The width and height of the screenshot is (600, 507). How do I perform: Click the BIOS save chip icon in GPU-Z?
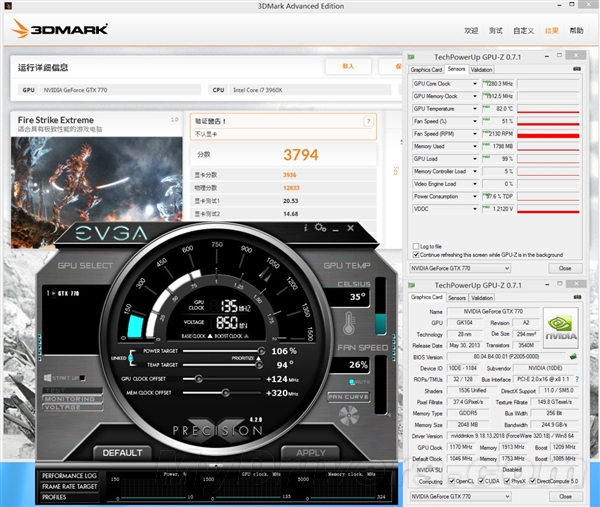pos(573,357)
